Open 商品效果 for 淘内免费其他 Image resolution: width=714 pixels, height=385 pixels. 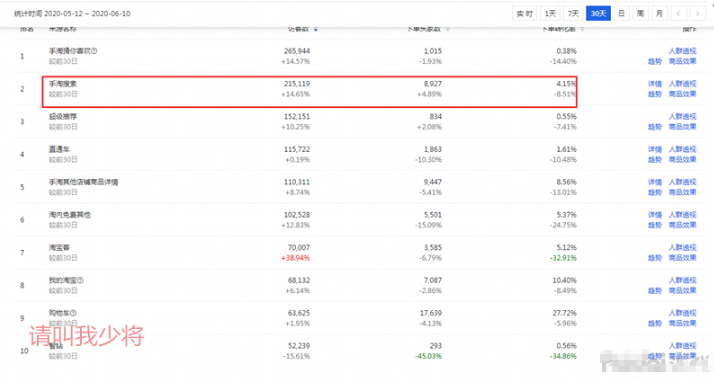(682, 226)
